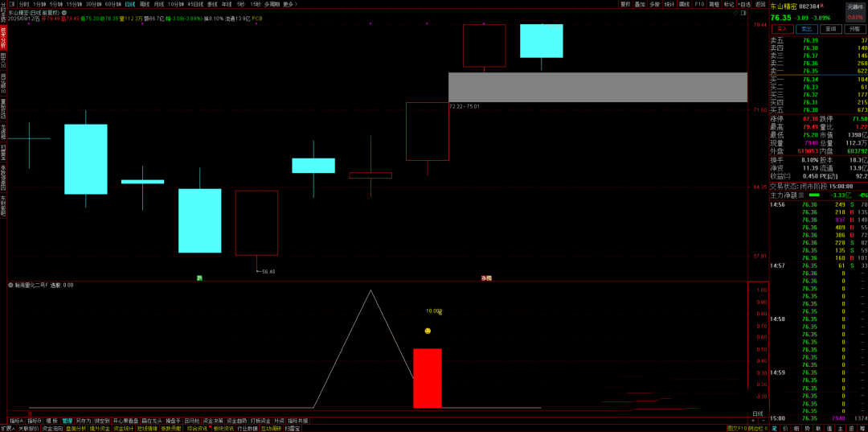The height and width of the screenshot is (432, 868).
Task: Switch chart to 60分钟 period
Action: point(113,4)
